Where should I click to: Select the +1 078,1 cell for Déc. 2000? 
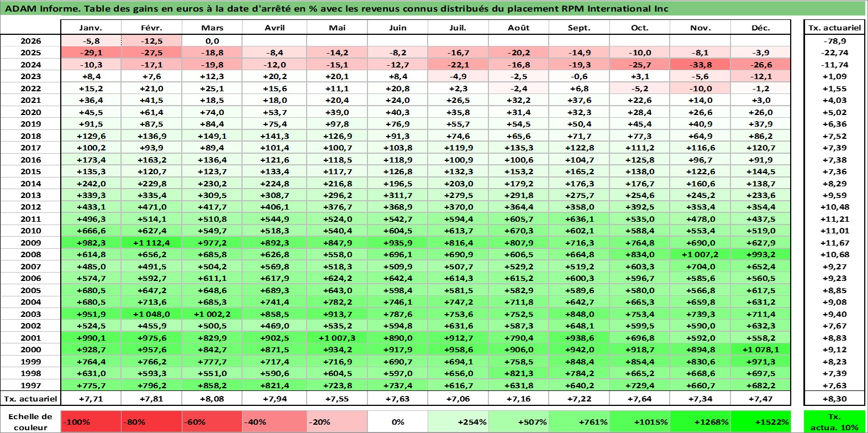[760, 349]
